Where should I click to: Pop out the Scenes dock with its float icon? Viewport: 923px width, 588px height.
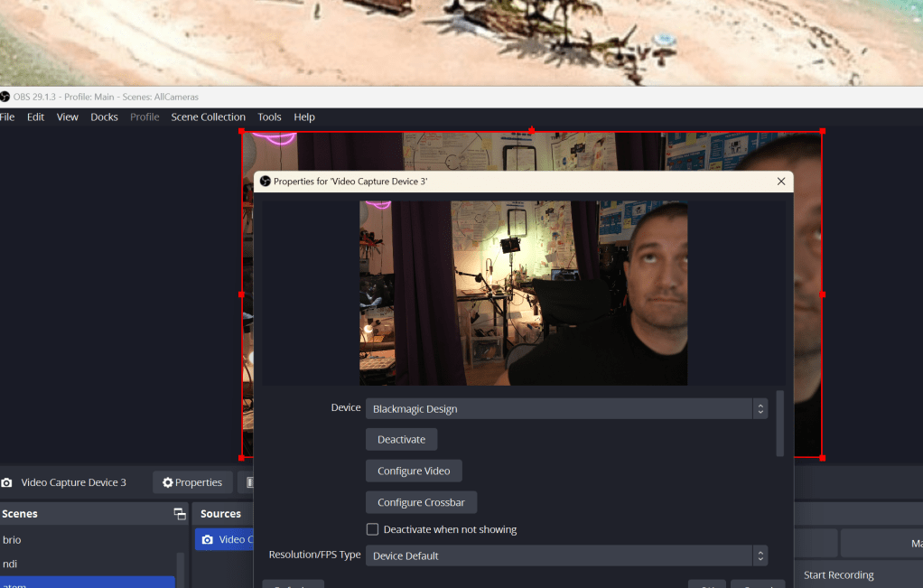180,514
